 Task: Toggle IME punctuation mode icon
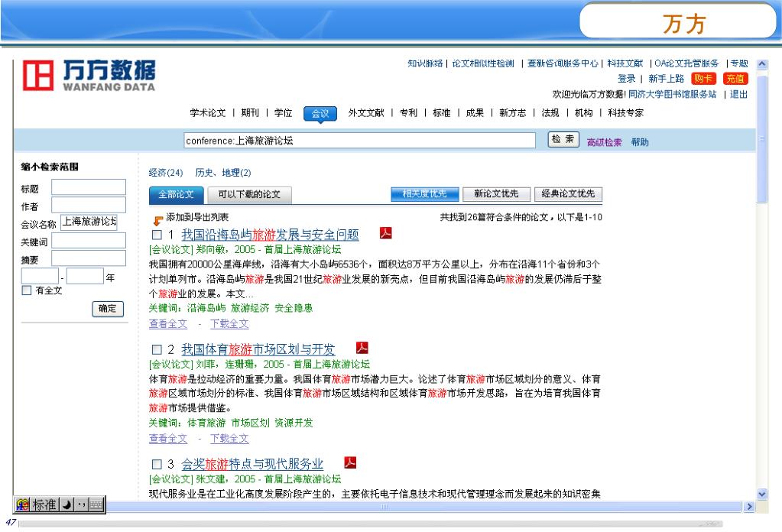click(82, 504)
